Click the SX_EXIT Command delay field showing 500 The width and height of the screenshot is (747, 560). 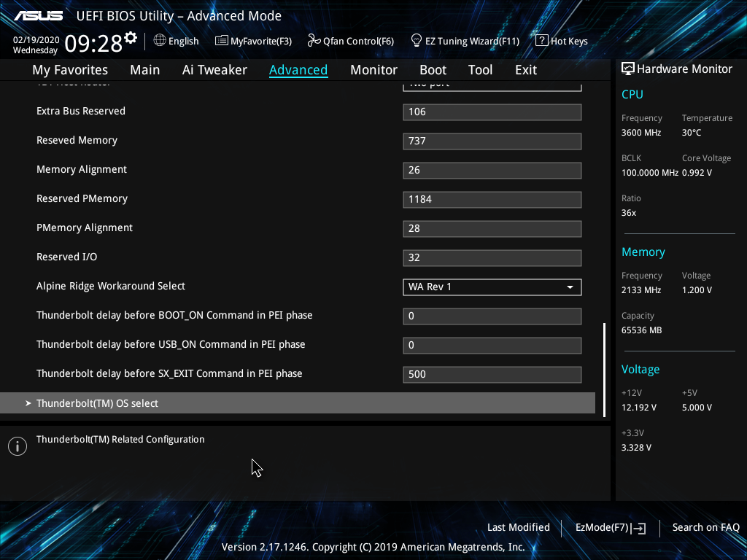point(492,374)
